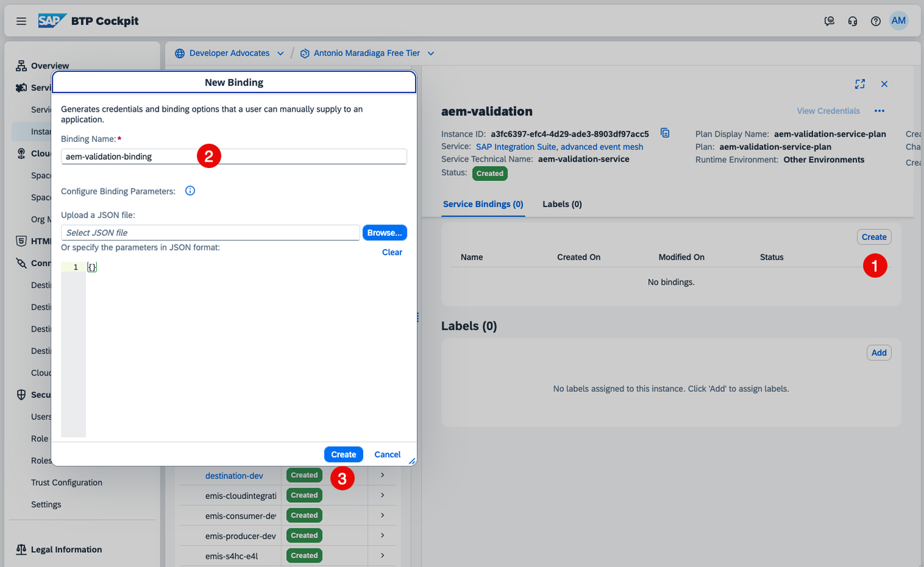
Task: Click Create in the Service Bindings section
Action: pyautogui.click(x=874, y=237)
